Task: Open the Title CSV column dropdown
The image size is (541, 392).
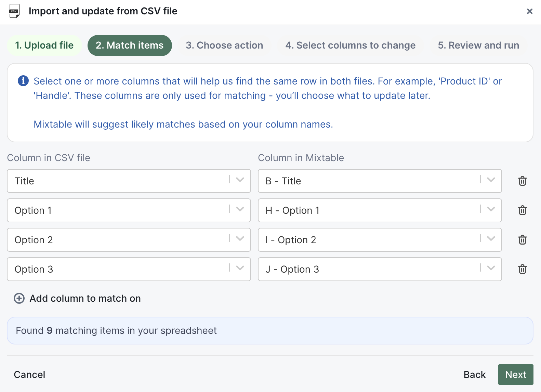Action: tap(239, 181)
